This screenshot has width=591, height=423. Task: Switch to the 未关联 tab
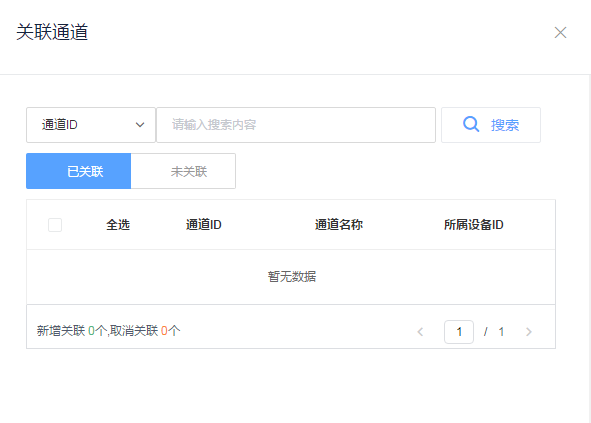point(183,171)
